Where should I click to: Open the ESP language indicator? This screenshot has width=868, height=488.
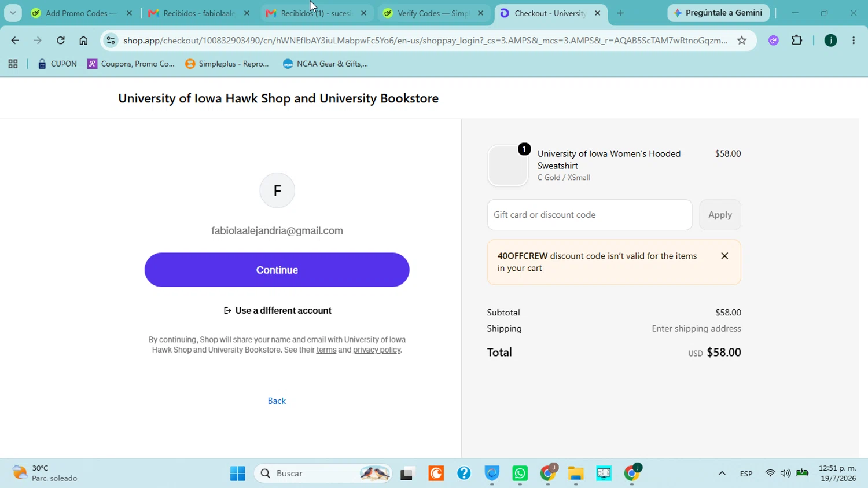click(746, 474)
